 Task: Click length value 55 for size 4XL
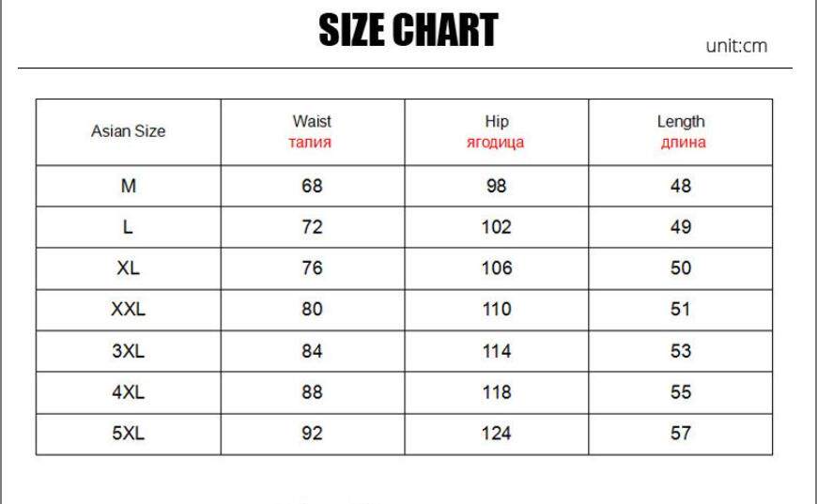[x=681, y=392]
